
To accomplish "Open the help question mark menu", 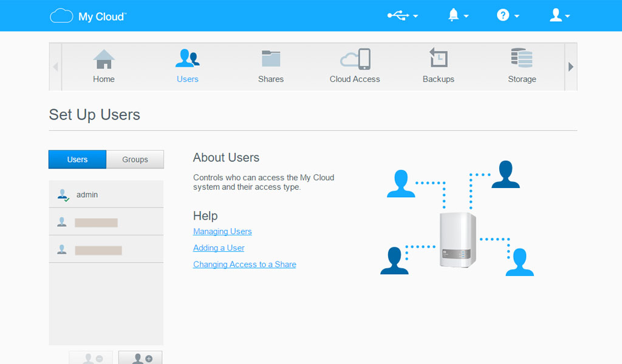I will click(508, 15).
